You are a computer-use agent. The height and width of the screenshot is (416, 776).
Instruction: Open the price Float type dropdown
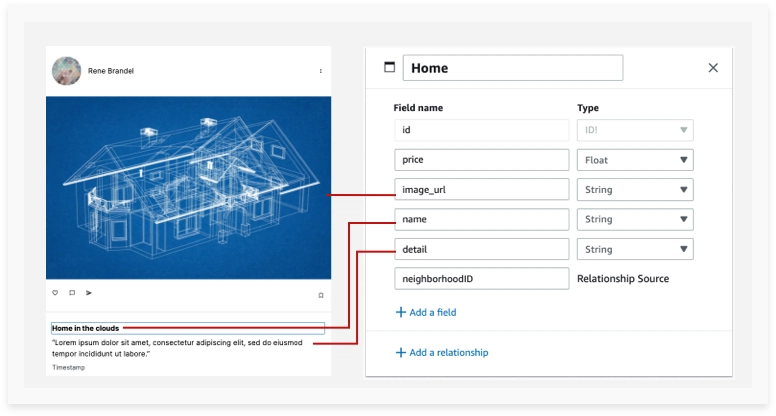coord(635,160)
